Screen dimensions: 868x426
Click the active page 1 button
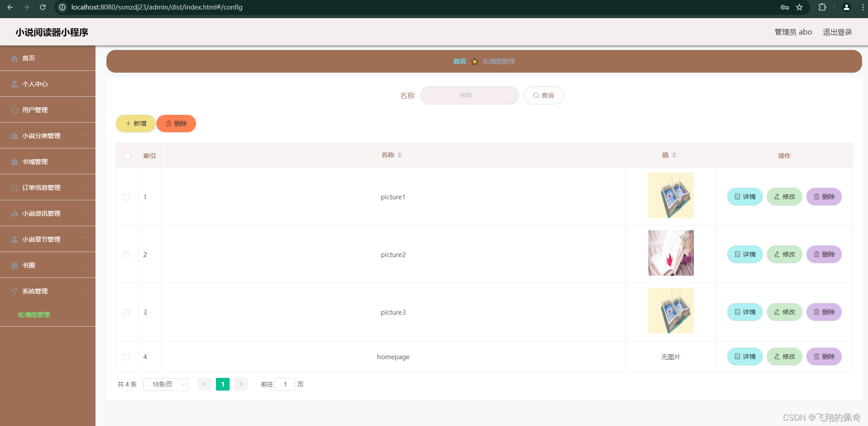pyautogui.click(x=223, y=384)
